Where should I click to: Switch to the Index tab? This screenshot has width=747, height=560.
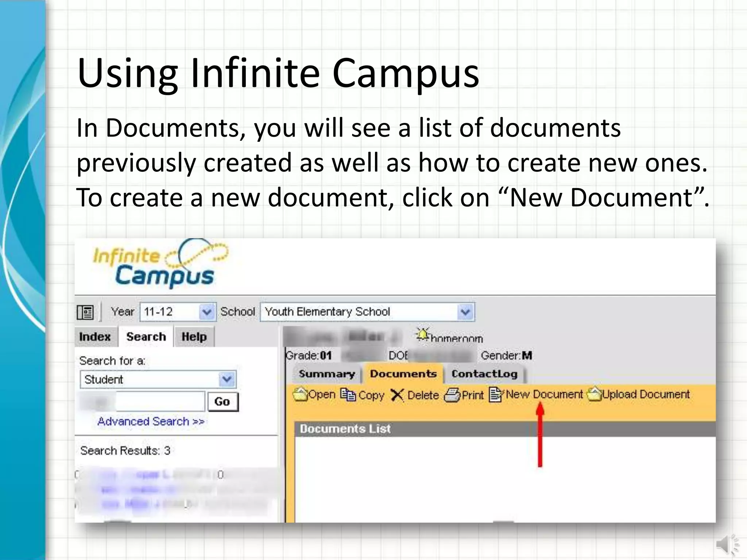pos(95,337)
